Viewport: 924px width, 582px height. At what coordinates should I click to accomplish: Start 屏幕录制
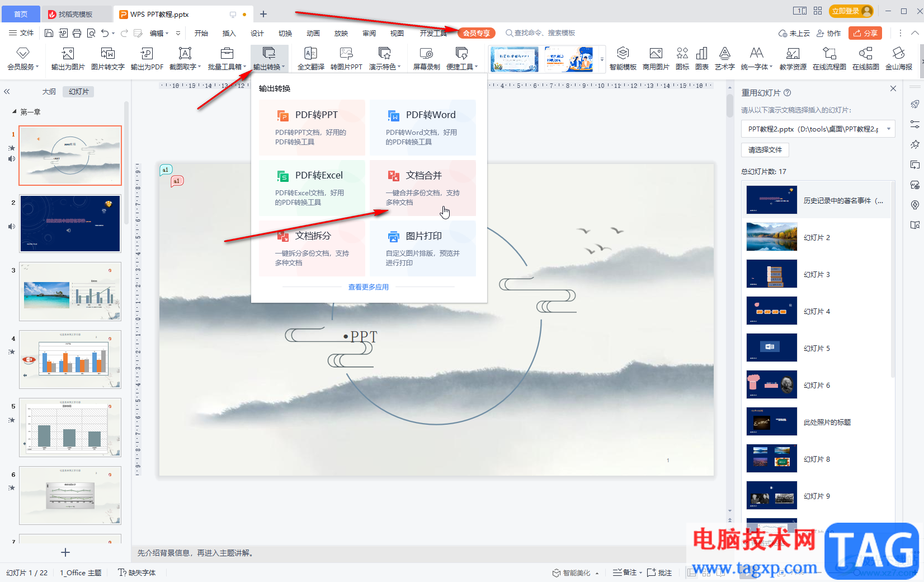(426, 59)
